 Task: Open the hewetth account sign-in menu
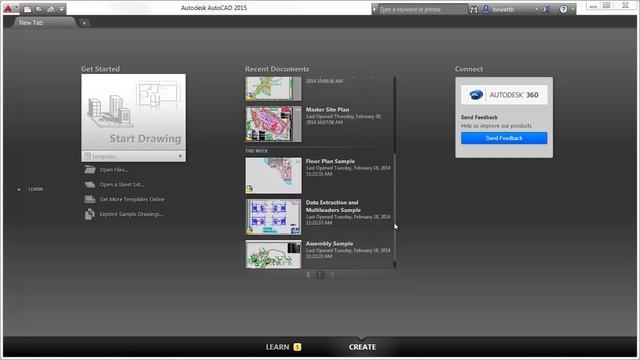(x=510, y=9)
